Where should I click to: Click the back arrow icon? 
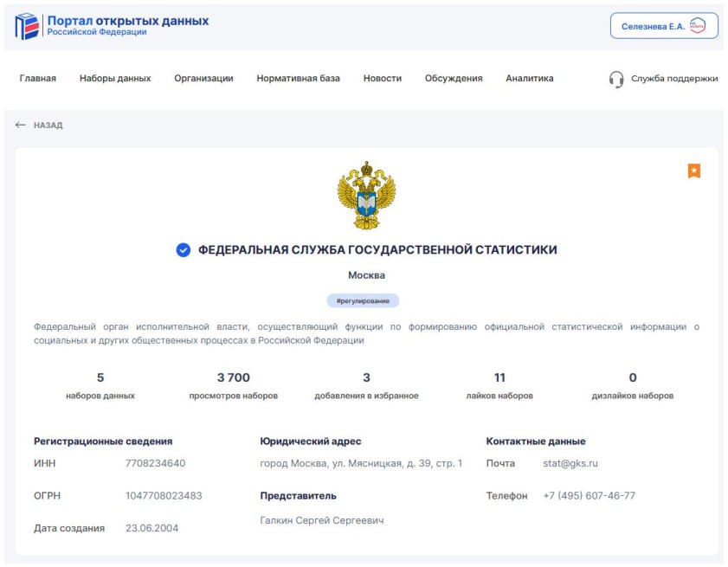click(21, 126)
